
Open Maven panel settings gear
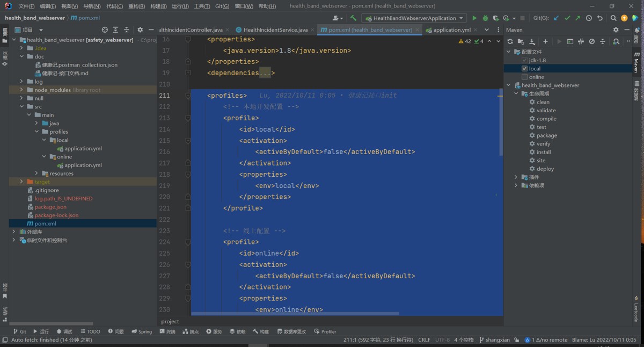coord(616,30)
